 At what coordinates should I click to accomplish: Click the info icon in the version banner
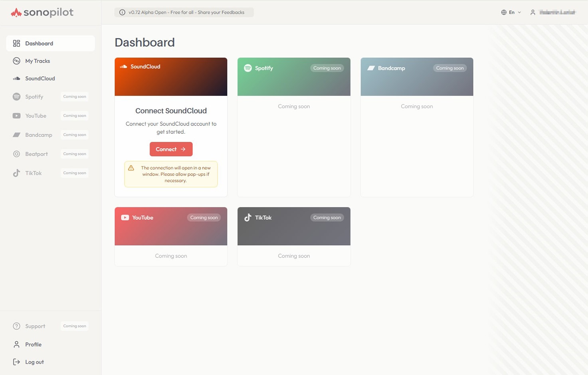coord(122,12)
